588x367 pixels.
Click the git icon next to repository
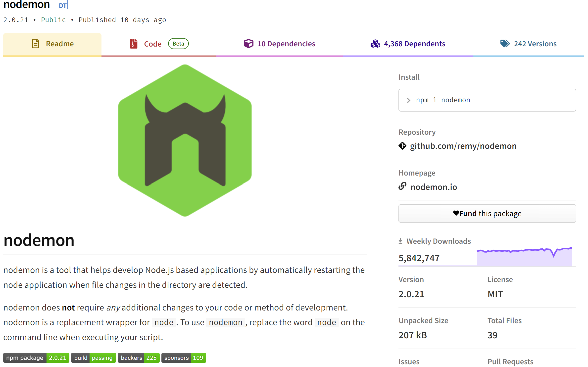click(x=402, y=146)
